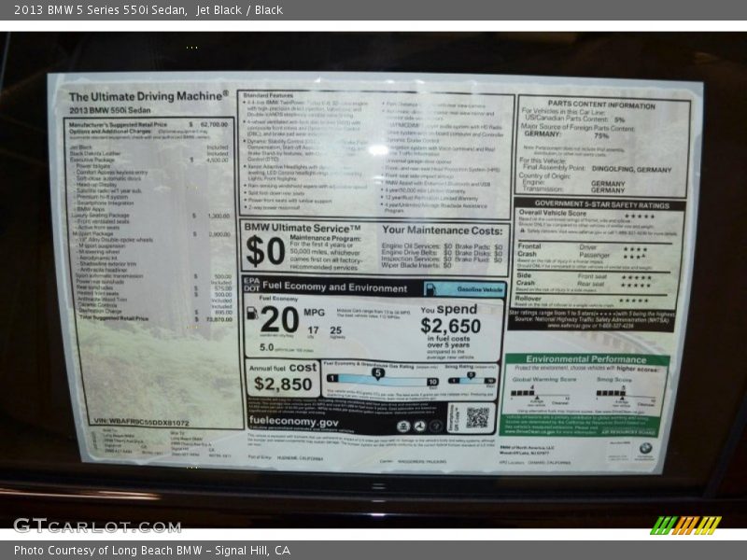Screen dimensions: 747x560
Task: Click the '25' highway MPG value
Action: pos(336,330)
